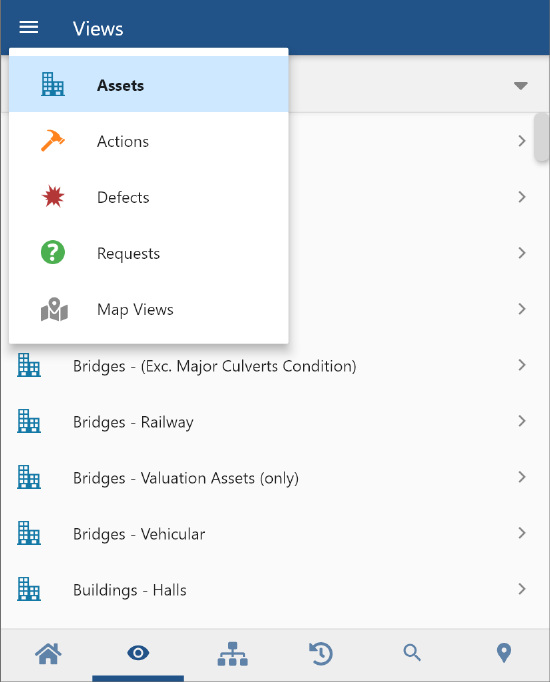Open the hamburger menu icon

pos(29,27)
